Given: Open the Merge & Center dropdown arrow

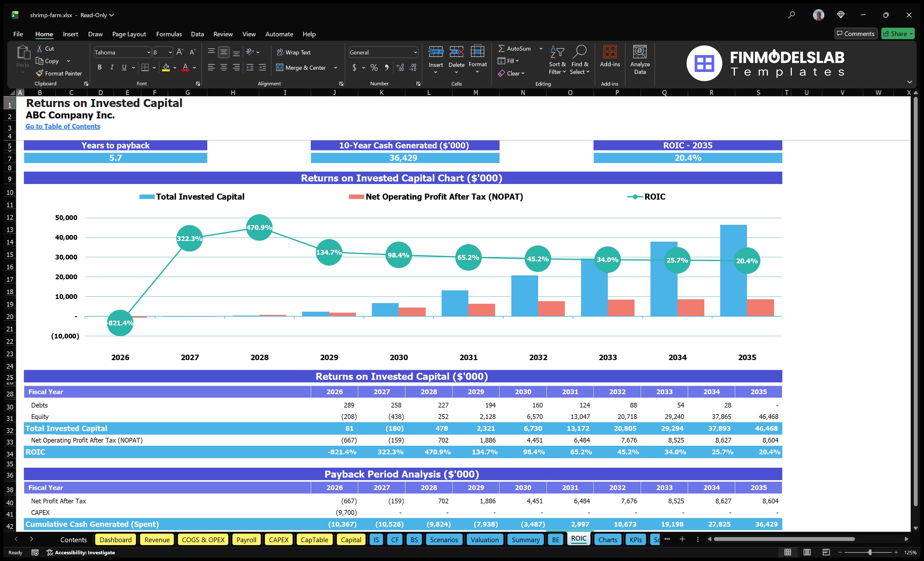Looking at the screenshot, I should [x=336, y=68].
